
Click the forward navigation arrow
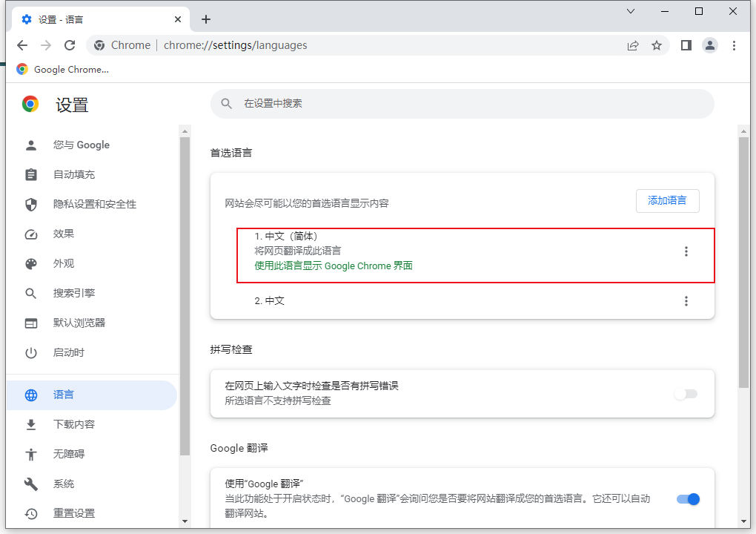(x=46, y=45)
